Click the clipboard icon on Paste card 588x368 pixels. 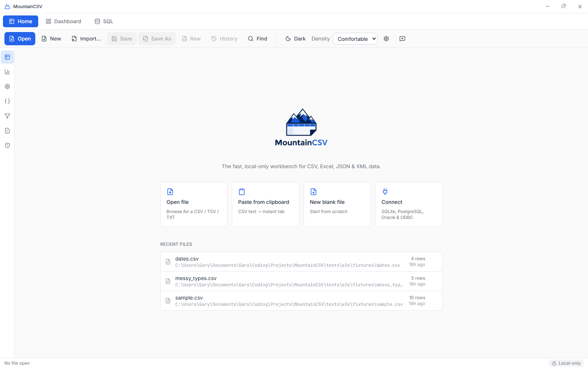tap(242, 192)
